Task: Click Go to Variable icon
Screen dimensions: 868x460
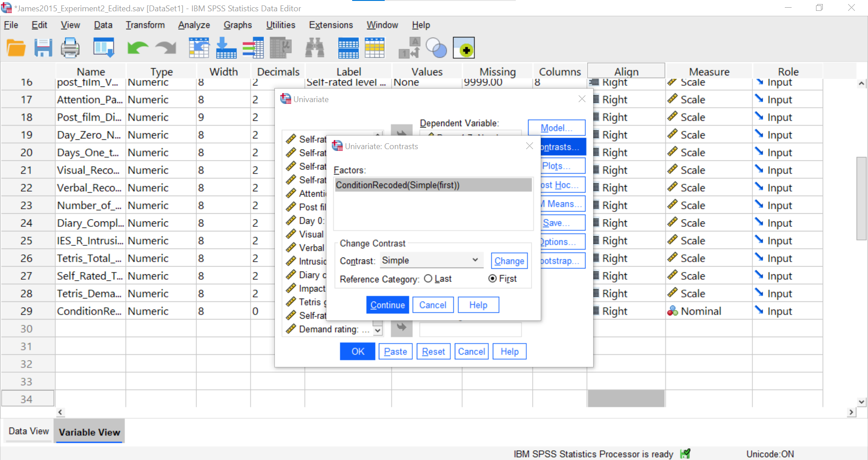Action: [226, 48]
